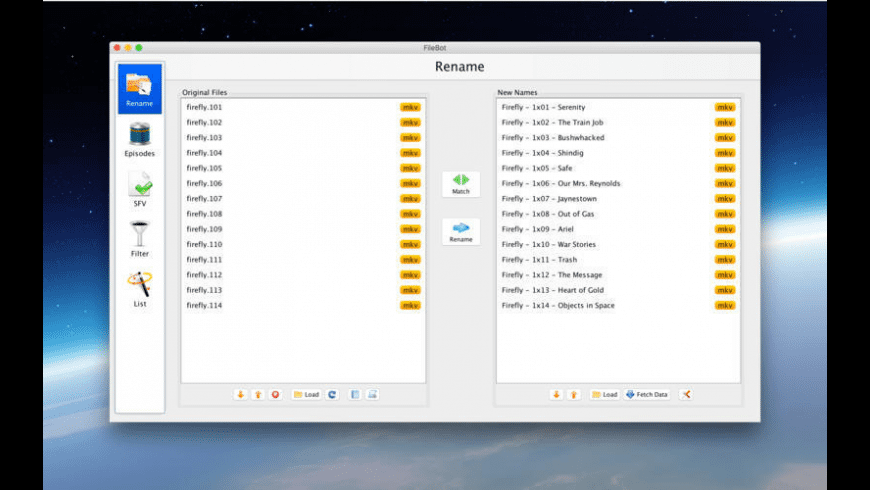Open the SFV checksum panel
The height and width of the screenshot is (490, 870).
[x=140, y=189]
